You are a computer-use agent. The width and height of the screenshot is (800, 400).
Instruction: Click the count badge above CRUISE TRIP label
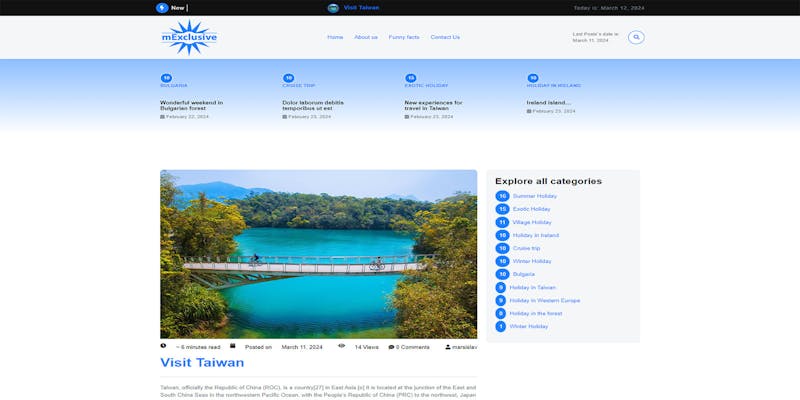click(289, 78)
